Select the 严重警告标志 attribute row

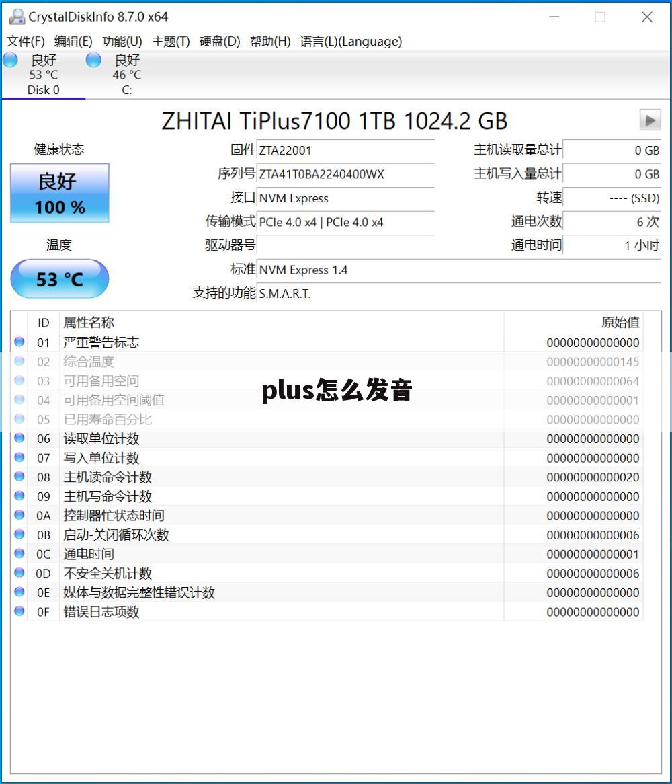coord(327,342)
